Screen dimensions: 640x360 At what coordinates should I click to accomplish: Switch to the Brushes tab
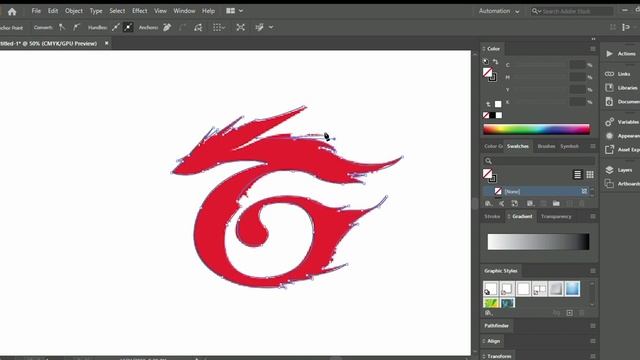click(546, 146)
